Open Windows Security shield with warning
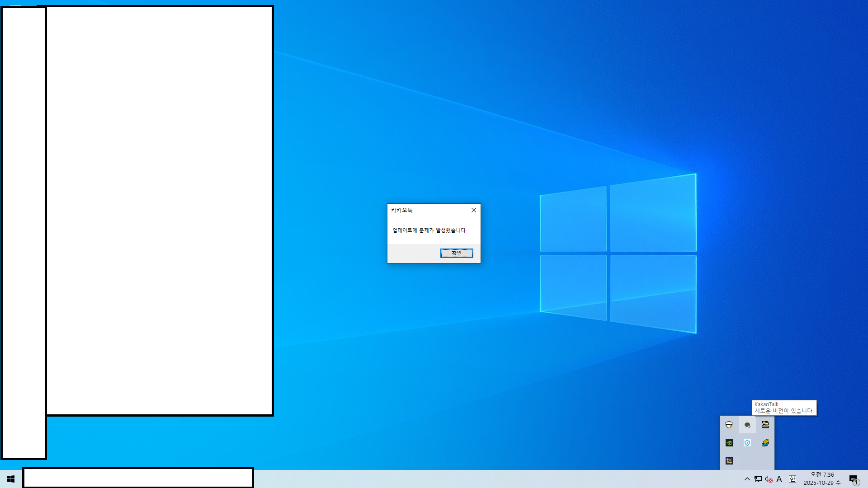 tap(729, 425)
